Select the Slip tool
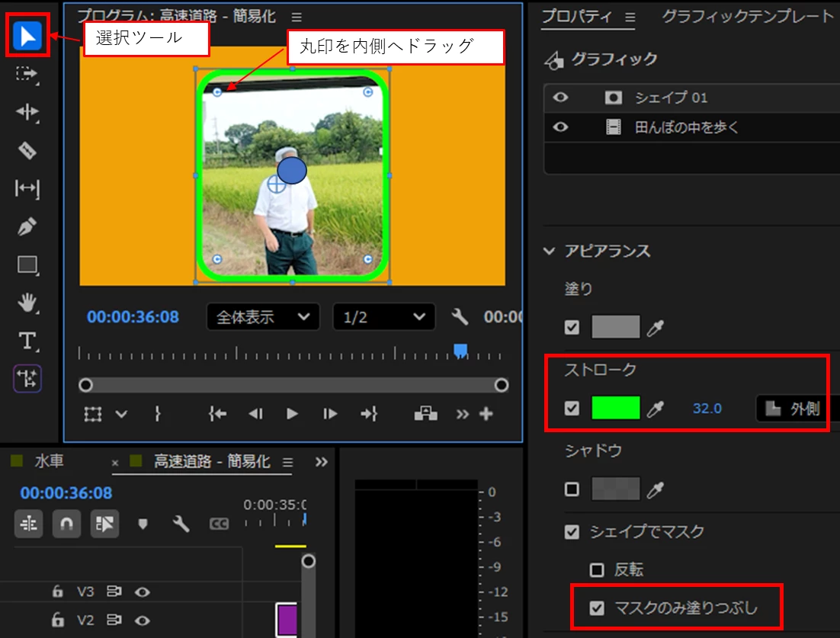This screenshot has width=840, height=638. tap(27, 188)
